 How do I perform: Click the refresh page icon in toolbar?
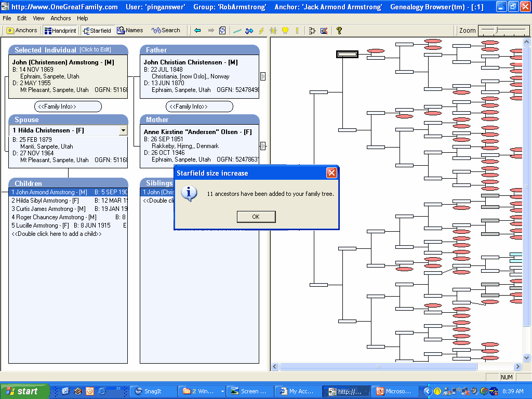point(222,31)
